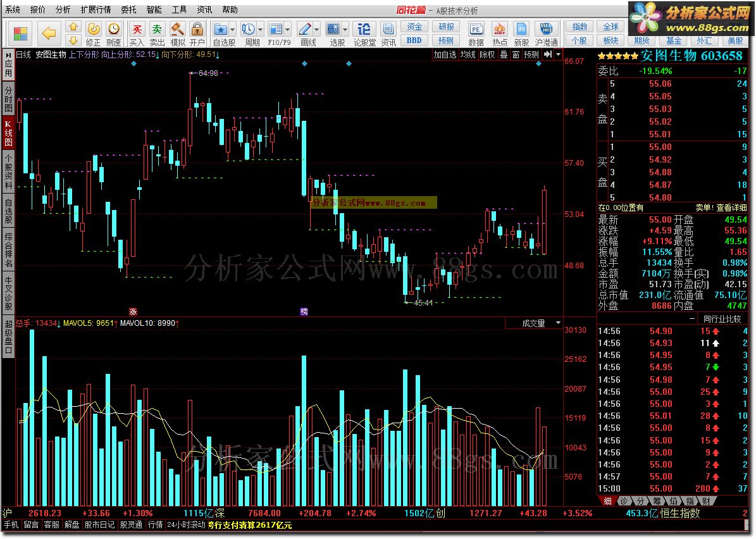Image resolution: width=756 pixels, height=539 pixels.
Task: Expand the F10/F9 dropdown arrow
Action: tap(288, 29)
